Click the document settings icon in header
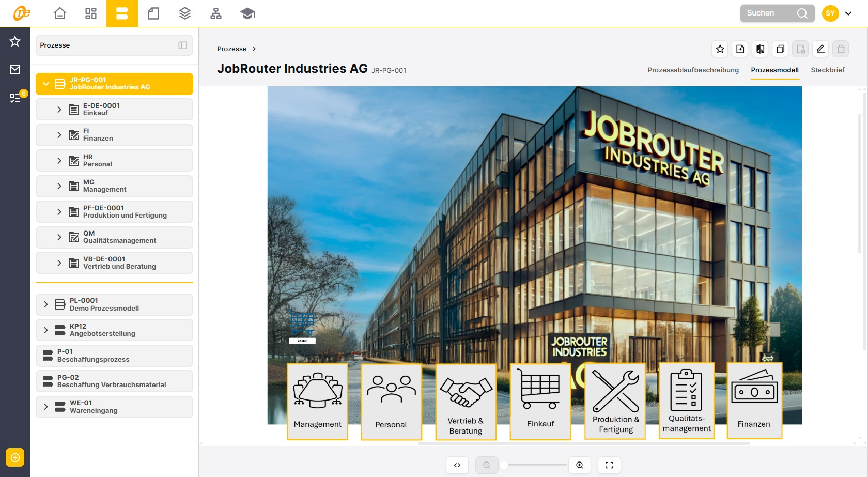The image size is (868, 477). pos(800,49)
